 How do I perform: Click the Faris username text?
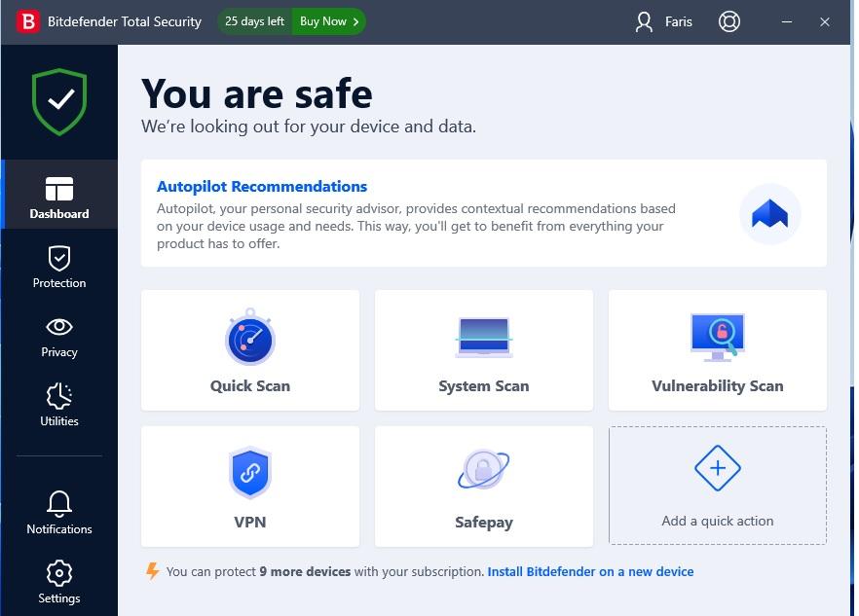coord(679,22)
